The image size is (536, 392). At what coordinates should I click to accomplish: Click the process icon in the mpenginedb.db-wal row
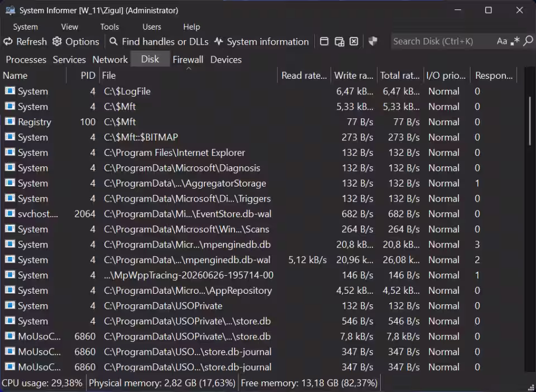point(10,260)
